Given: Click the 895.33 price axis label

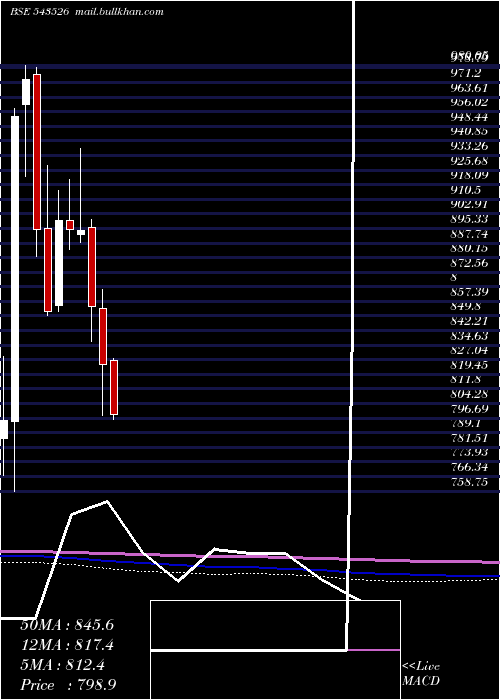Looking at the screenshot, I should coord(469,219).
